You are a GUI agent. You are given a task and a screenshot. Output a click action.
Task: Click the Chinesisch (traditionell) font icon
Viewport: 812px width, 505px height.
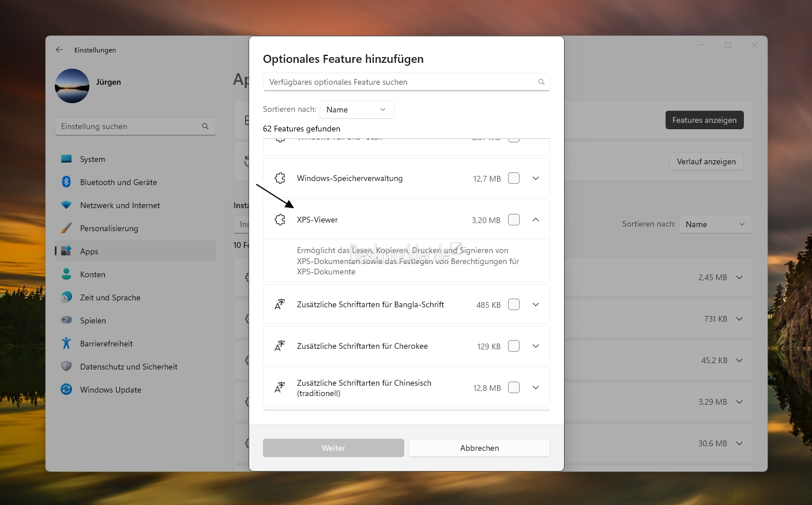[x=280, y=387]
